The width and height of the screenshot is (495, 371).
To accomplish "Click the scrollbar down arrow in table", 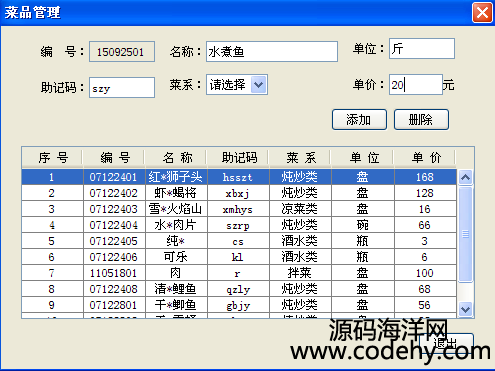I will pyautogui.click(x=465, y=309).
